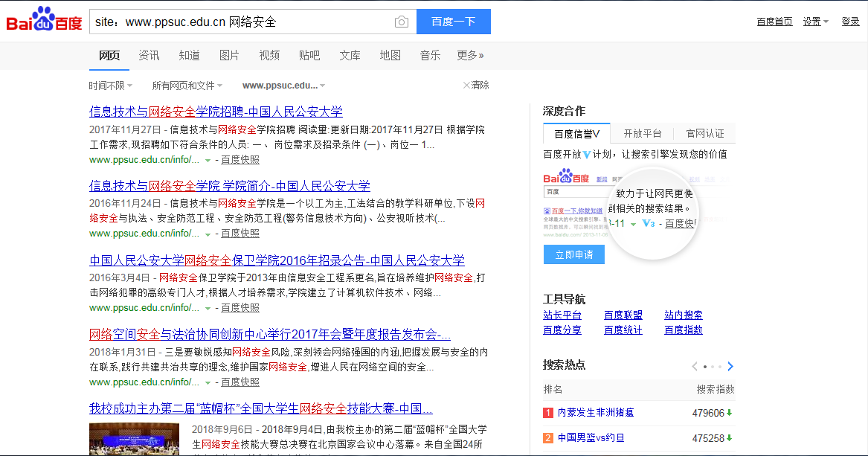Open result 信息技术与网络安全学院 学院简介
This screenshot has width=868, height=456.
(x=230, y=186)
